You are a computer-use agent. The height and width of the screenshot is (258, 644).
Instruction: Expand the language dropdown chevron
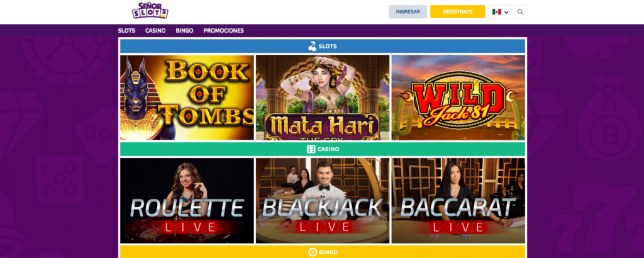(x=506, y=13)
